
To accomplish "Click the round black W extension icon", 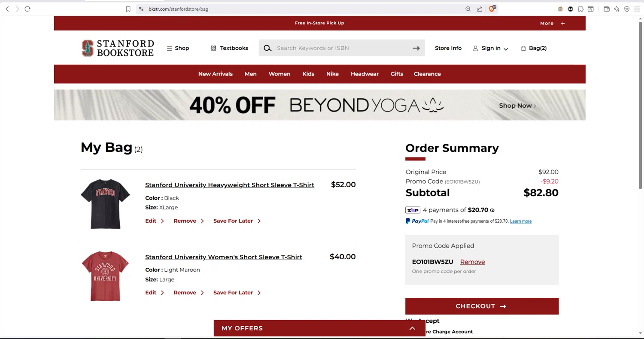I will pos(571,9).
